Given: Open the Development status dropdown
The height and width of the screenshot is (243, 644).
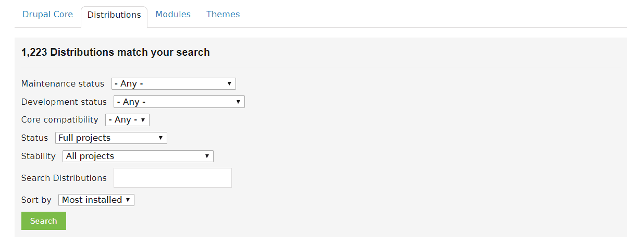Looking at the screenshot, I should tap(179, 102).
